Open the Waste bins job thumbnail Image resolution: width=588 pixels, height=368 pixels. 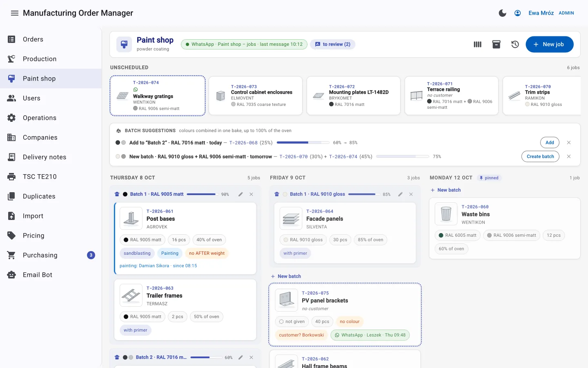(446, 214)
